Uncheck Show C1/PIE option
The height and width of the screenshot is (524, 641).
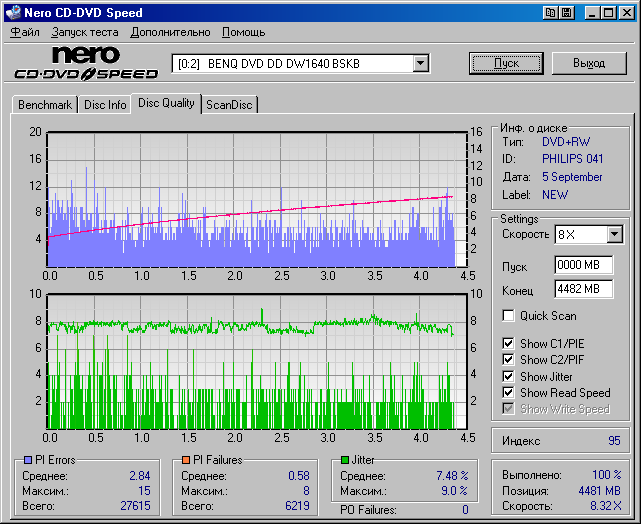(x=509, y=344)
